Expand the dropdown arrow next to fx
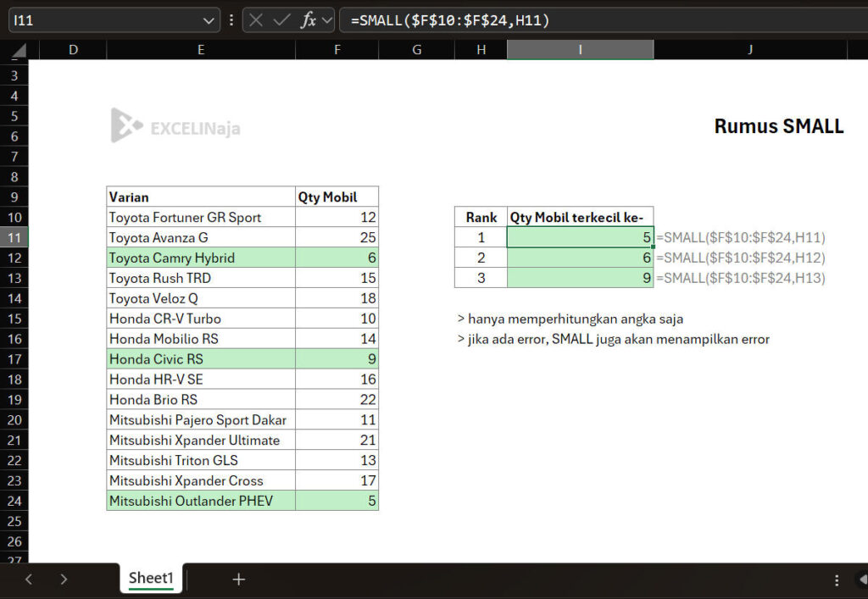Screen dimensions: 868x599 coord(326,21)
